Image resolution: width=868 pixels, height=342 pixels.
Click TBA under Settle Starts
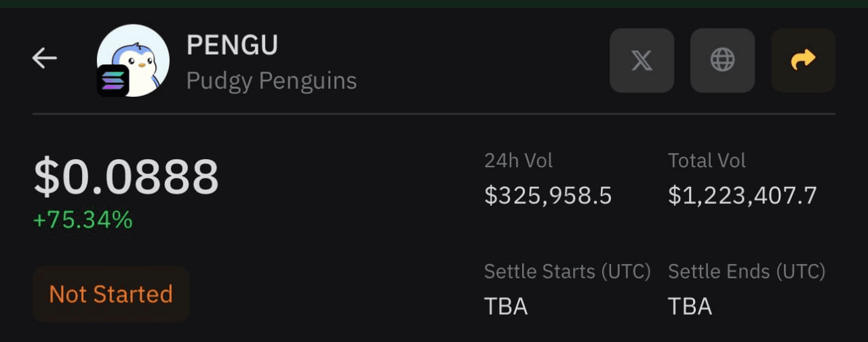[x=506, y=307]
